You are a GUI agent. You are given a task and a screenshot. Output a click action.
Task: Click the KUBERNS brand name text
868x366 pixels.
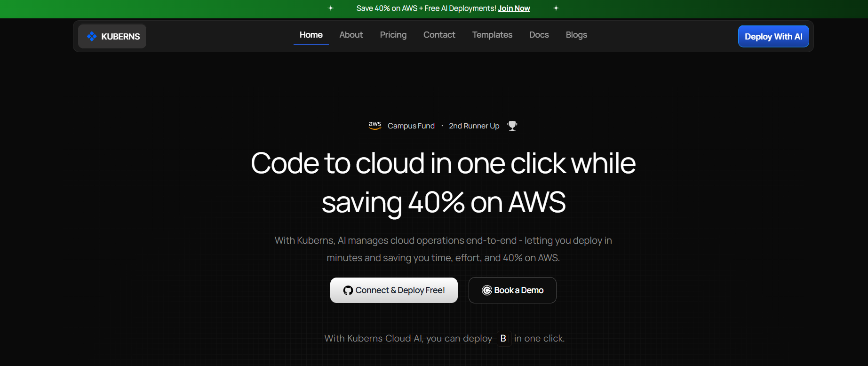tap(120, 36)
